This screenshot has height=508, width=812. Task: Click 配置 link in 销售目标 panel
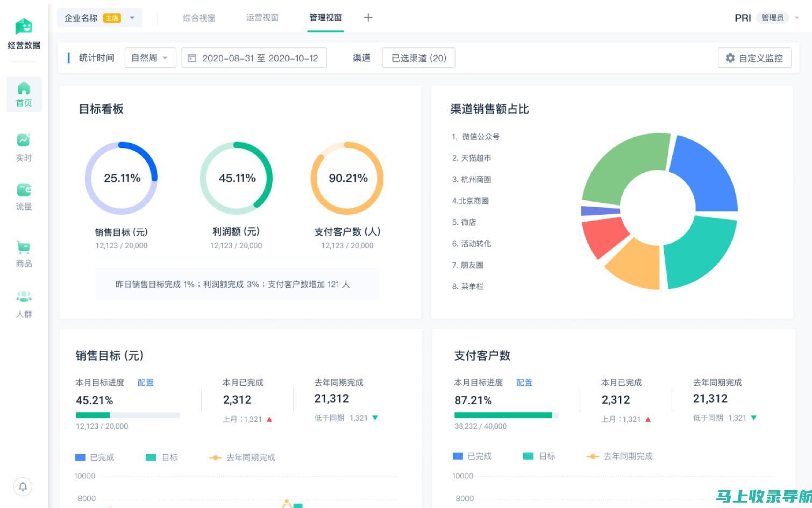coord(146,383)
